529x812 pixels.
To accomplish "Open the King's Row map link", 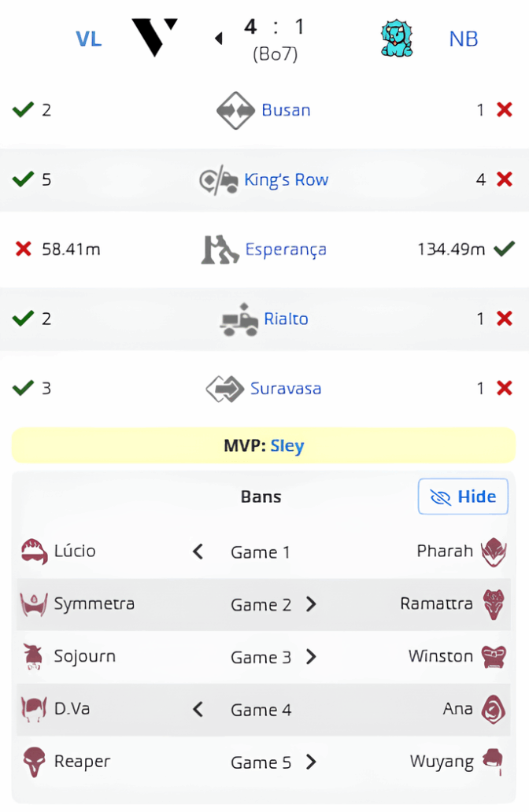I will [x=286, y=180].
